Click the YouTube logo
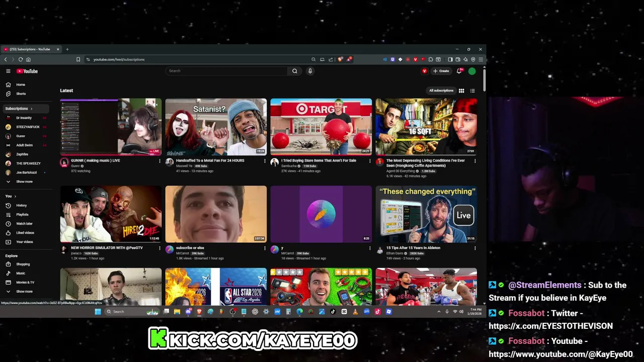The width and height of the screenshot is (644, 362). click(x=27, y=71)
